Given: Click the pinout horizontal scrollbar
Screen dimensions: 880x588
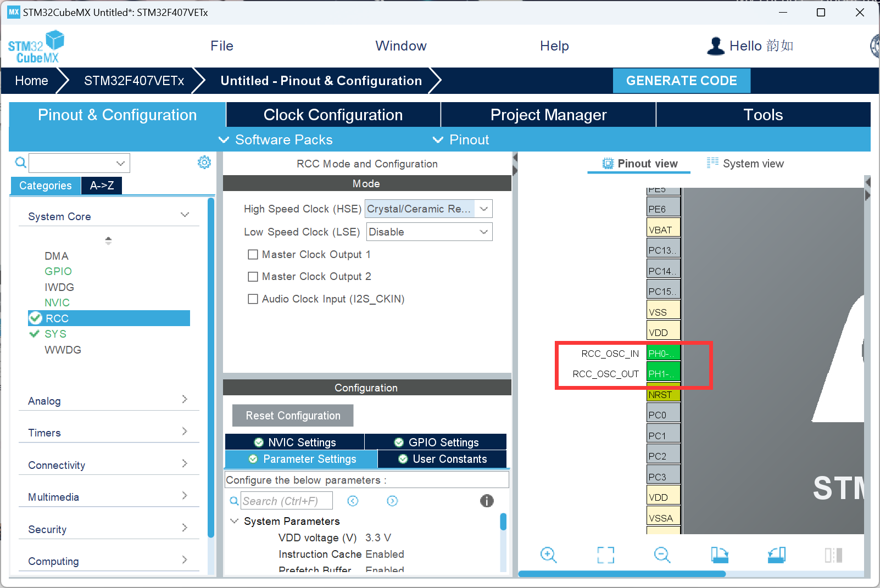Looking at the screenshot, I should pyautogui.click(x=621, y=574).
